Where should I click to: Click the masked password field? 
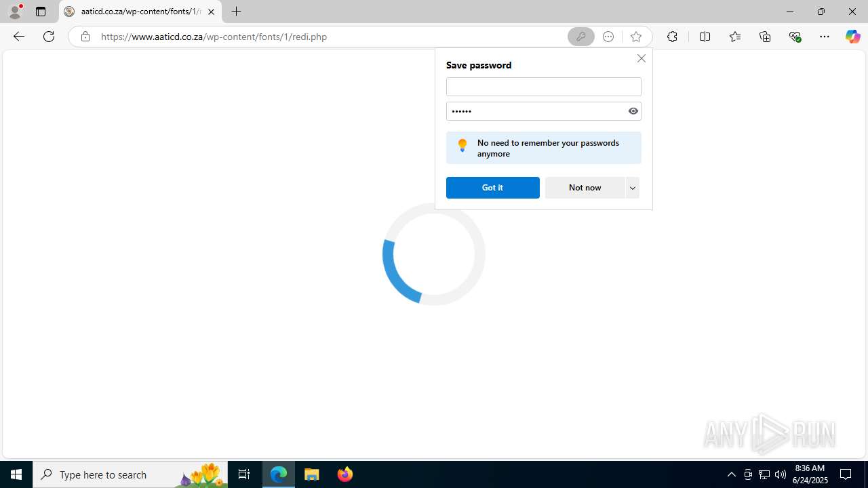[x=535, y=111]
